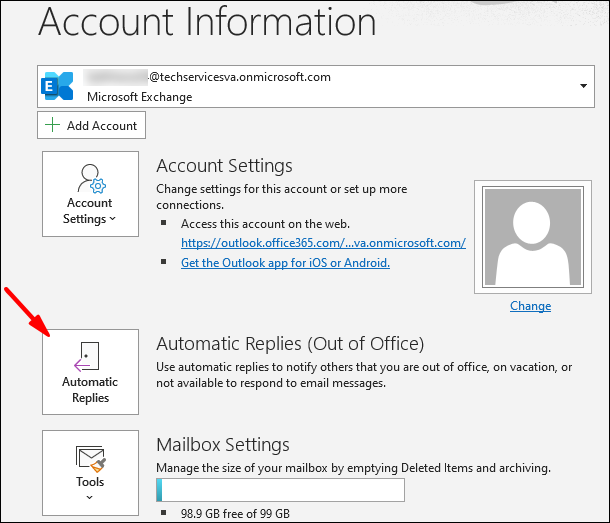Expand the Account Settings button chevron
Image resolution: width=610 pixels, height=523 pixels.
[112, 219]
